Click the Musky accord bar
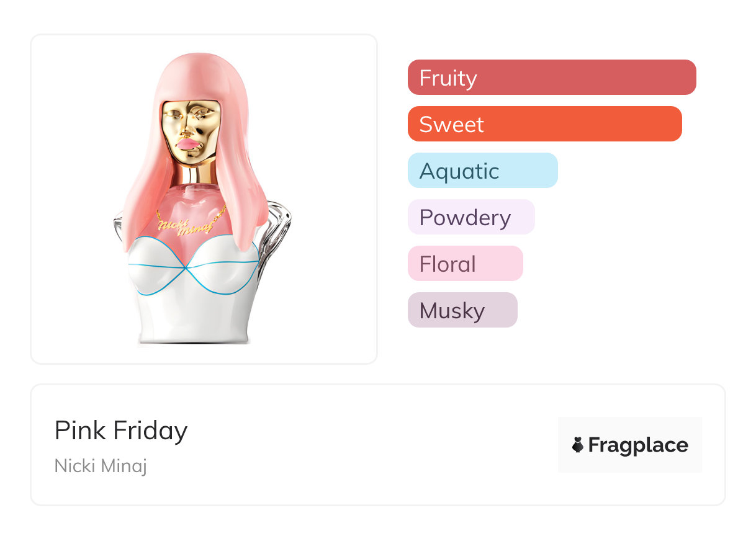This screenshot has width=756, height=536. click(x=462, y=310)
